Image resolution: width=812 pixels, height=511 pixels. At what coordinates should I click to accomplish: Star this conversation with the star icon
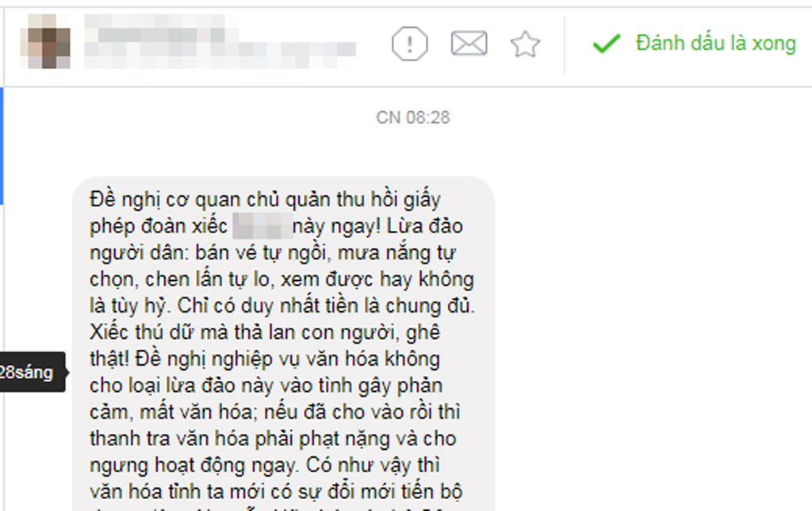pyautogui.click(x=525, y=44)
